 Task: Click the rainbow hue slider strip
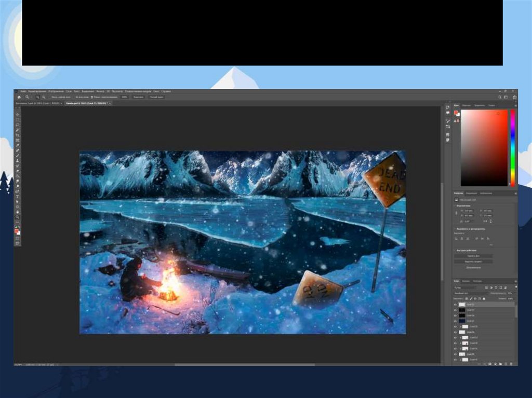point(513,148)
